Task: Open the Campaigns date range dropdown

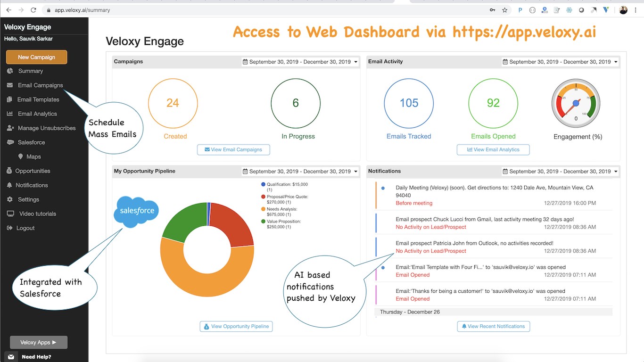Action: [300, 62]
